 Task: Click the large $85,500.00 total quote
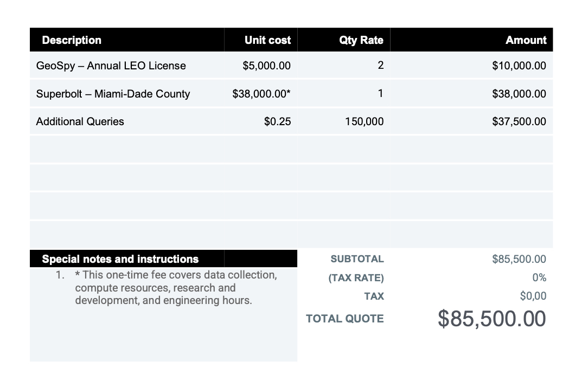click(x=491, y=319)
